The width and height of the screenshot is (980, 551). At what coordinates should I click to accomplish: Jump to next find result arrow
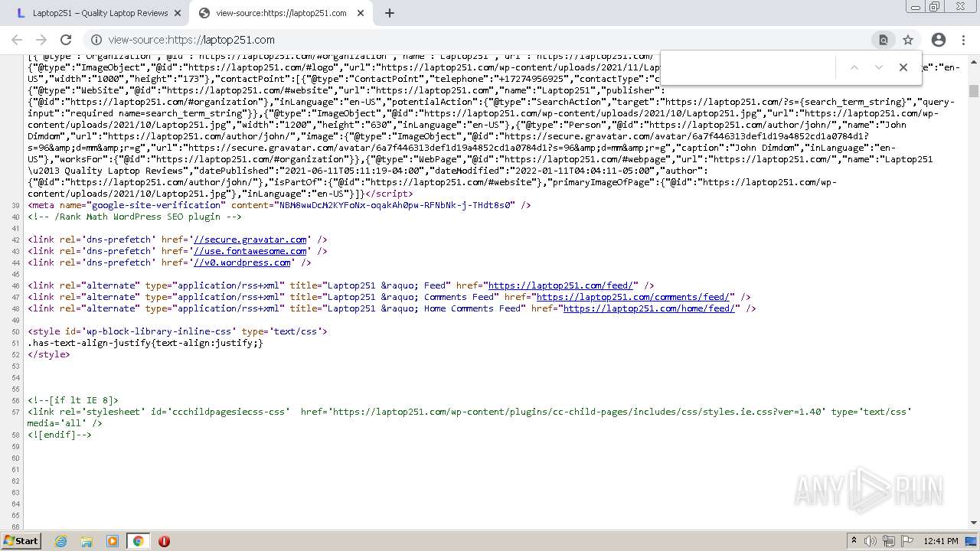click(x=879, y=67)
